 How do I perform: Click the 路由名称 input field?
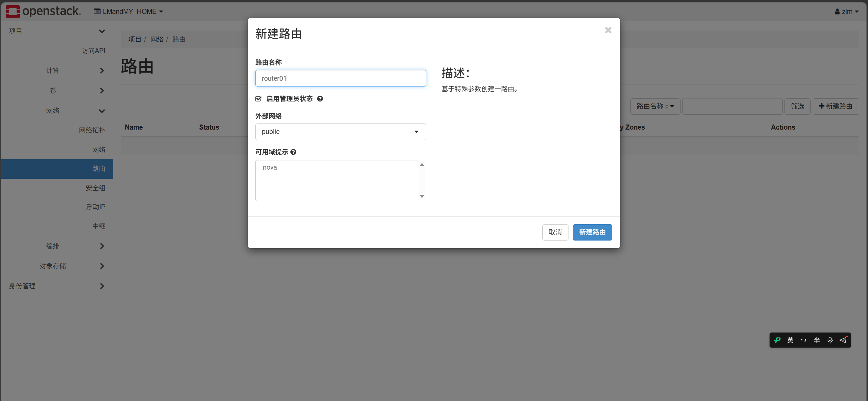[341, 78]
